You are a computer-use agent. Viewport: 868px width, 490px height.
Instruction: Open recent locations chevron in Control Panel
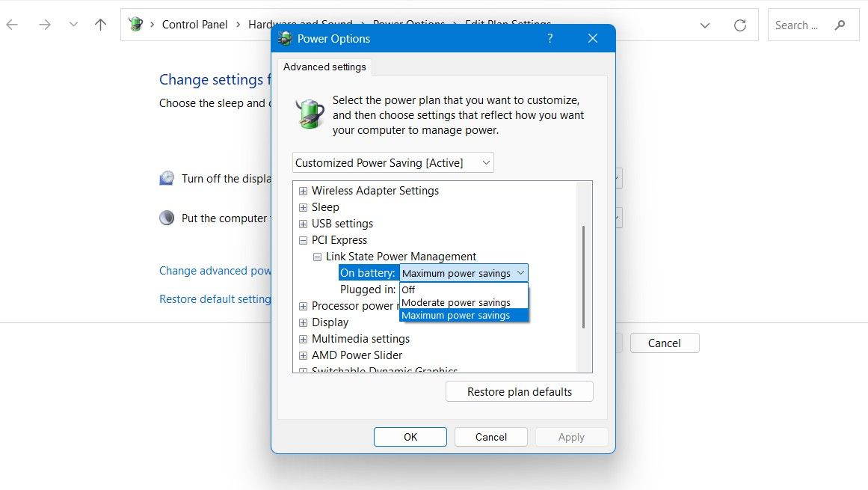click(73, 25)
